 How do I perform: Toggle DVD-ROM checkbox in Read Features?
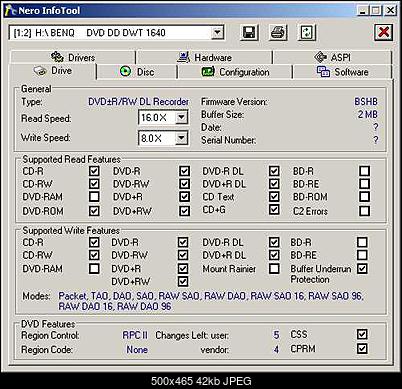coord(94,211)
